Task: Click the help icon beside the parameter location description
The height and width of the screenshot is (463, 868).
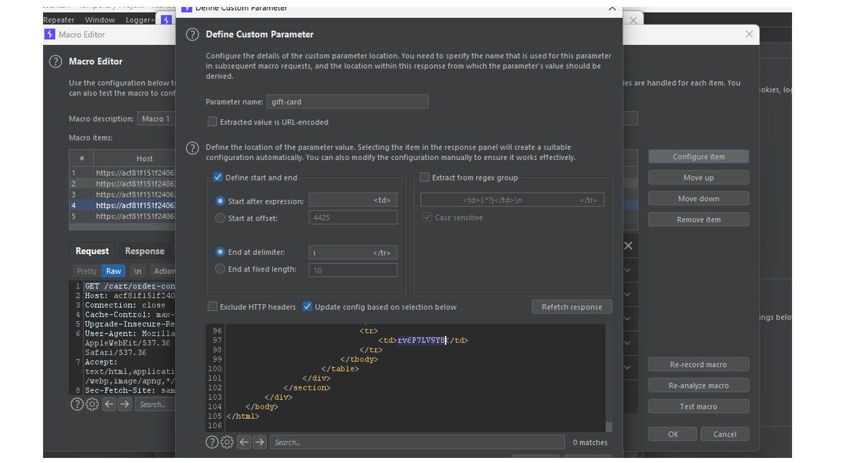Action: (192, 148)
